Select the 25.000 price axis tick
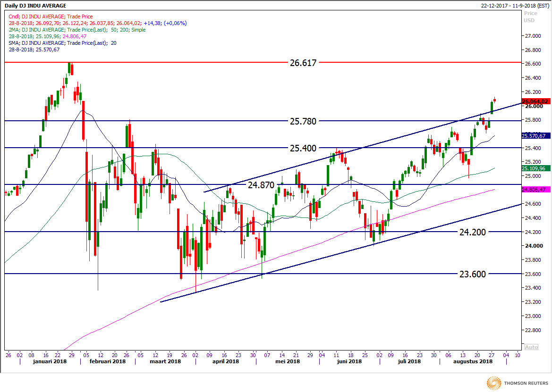552x392 pixels. (533, 176)
